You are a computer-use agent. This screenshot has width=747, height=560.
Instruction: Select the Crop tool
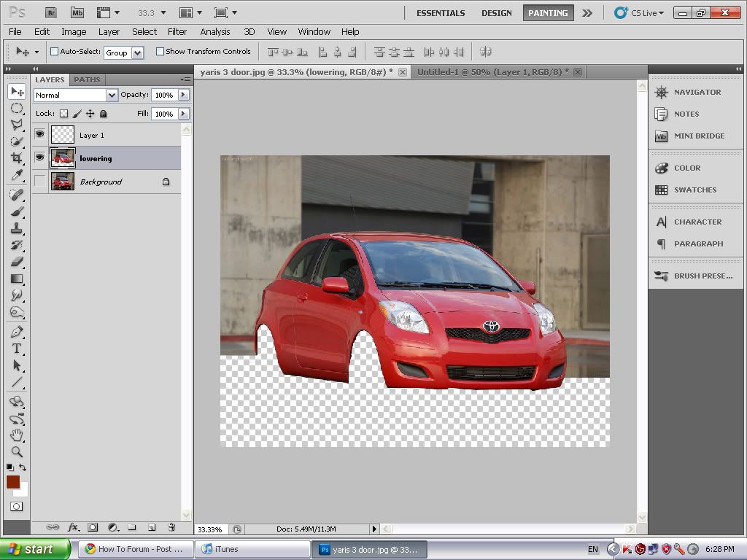pyautogui.click(x=17, y=158)
